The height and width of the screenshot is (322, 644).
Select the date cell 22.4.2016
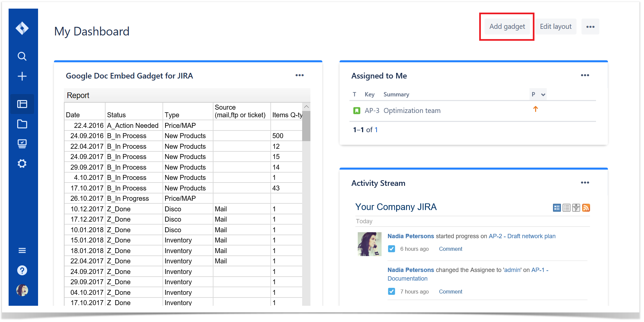(85, 126)
